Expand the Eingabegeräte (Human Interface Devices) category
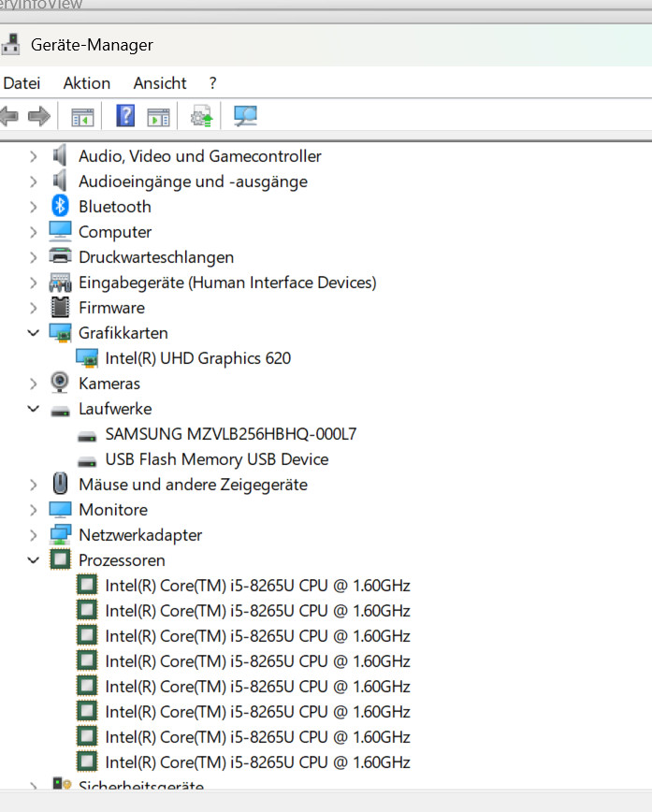The height and width of the screenshot is (812, 652). pyautogui.click(x=33, y=283)
